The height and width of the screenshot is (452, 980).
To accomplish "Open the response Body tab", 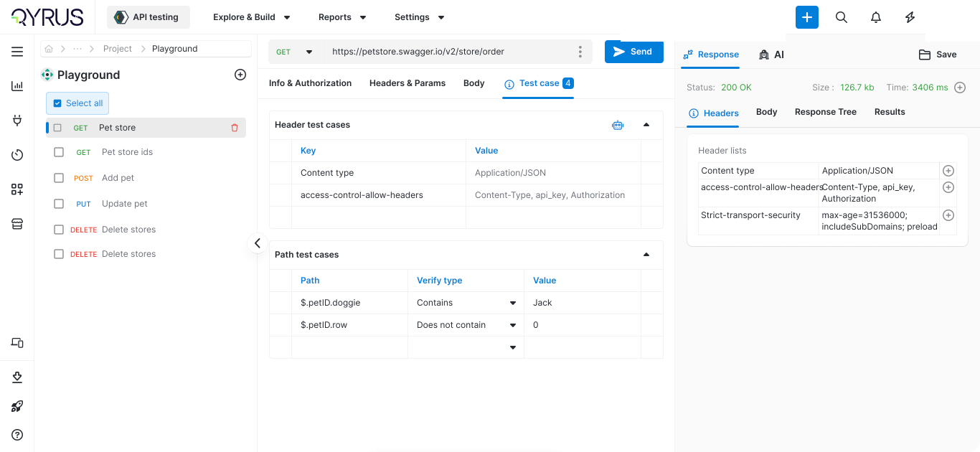I will click(x=767, y=112).
